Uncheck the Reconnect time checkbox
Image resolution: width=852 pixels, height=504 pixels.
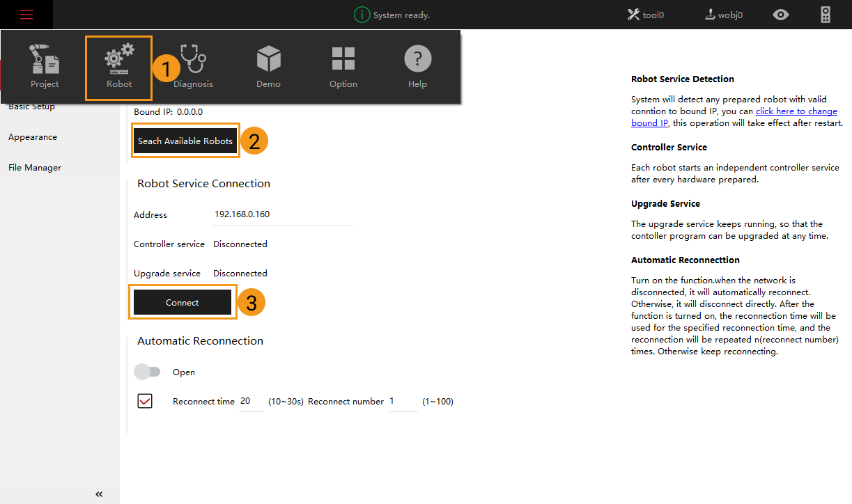(145, 401)
